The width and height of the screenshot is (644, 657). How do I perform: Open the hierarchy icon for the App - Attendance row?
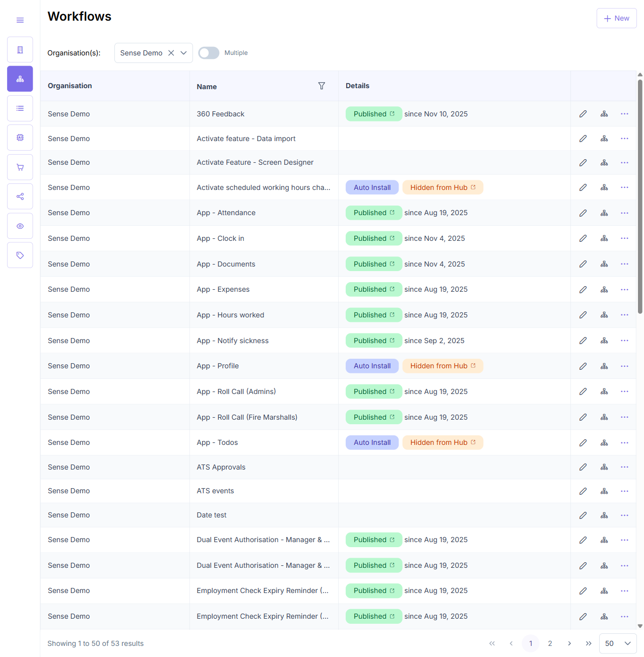604,213
